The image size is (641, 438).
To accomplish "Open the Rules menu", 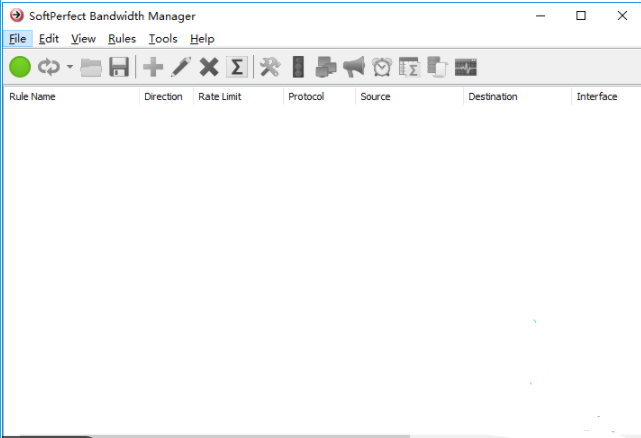I will pos(122,39).
